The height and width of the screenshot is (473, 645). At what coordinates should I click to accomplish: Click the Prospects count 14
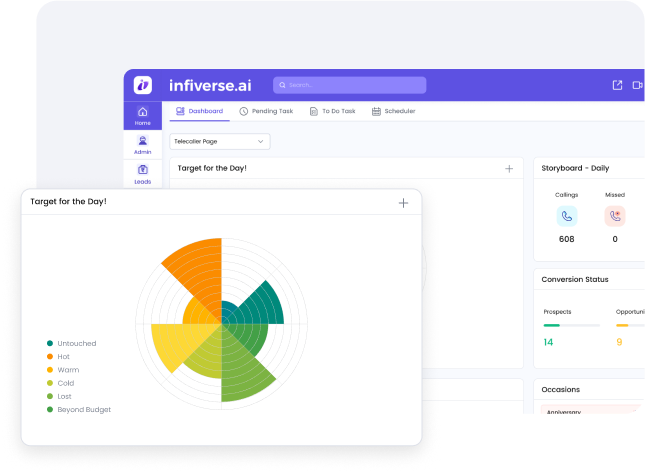[548, 342]
